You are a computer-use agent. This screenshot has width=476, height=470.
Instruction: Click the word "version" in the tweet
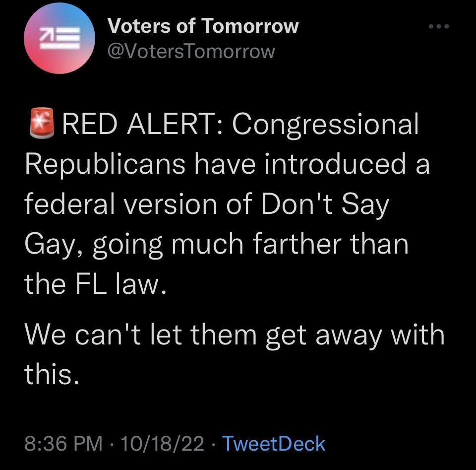click(168, 204)
